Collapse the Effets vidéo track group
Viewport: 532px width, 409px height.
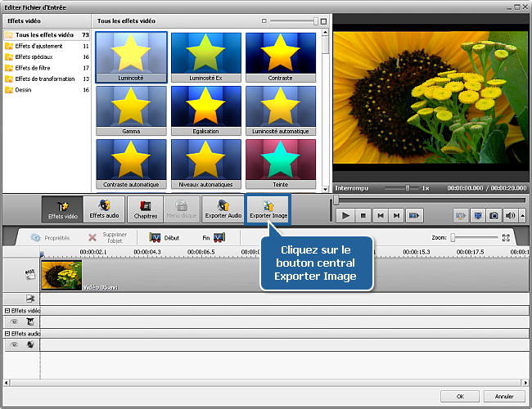click(7, 311)
